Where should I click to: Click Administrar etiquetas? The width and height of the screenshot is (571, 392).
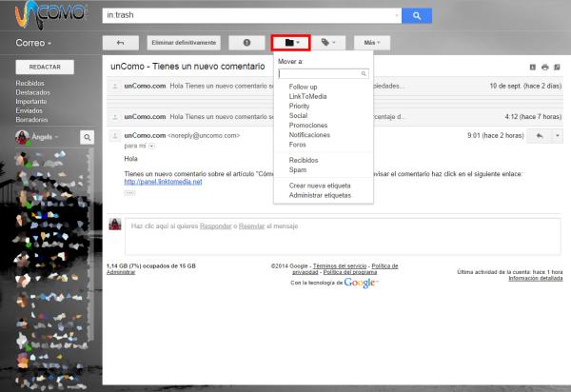320,195
